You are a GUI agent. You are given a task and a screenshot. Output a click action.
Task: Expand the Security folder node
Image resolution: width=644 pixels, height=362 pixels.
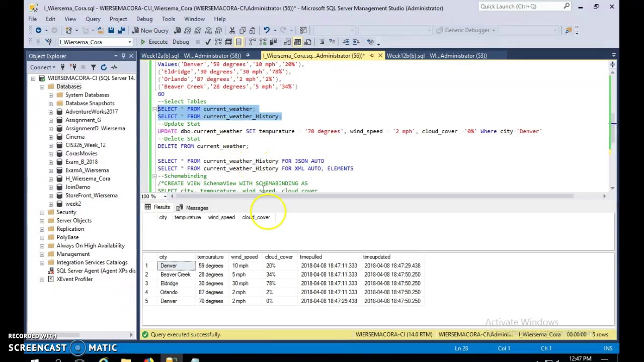[42, 212]
